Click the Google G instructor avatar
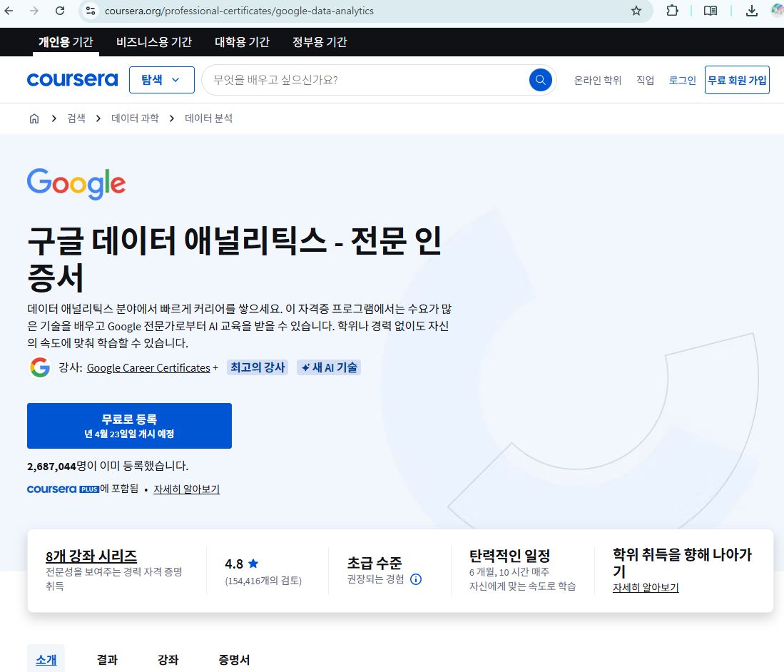Screen dimensions: 784x672 pos(39,367)
